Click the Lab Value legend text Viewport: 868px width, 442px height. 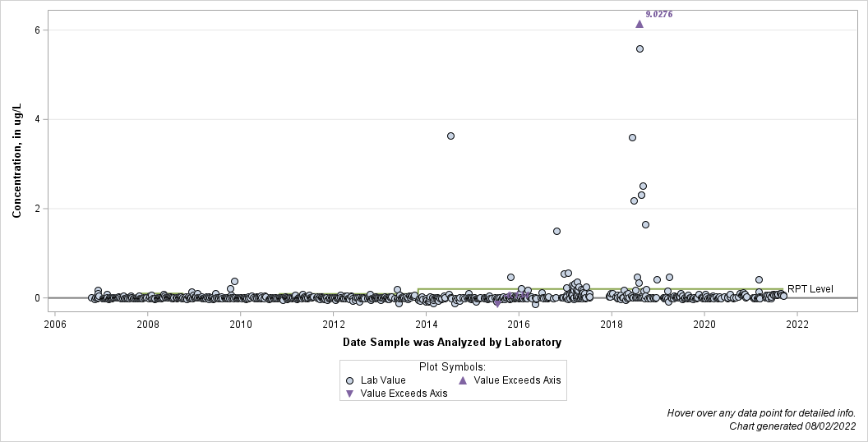(383, 380)
